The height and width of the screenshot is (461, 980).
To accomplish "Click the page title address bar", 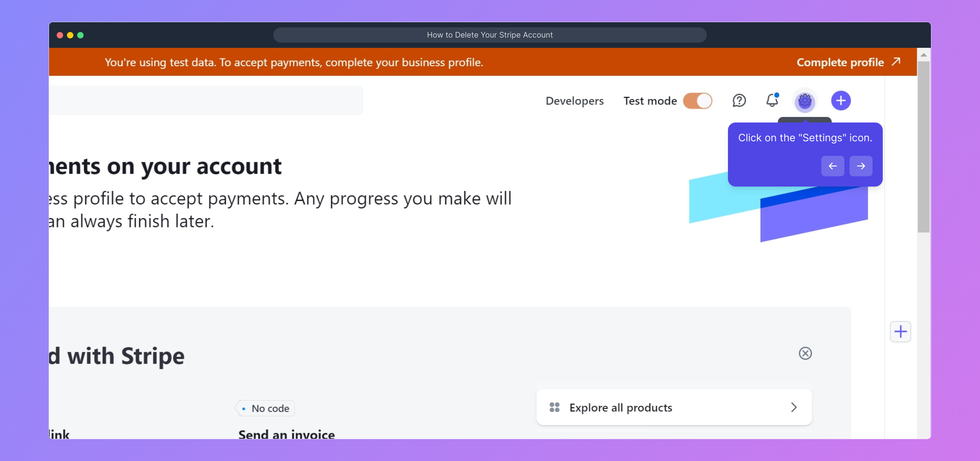I will coord(490,35).
